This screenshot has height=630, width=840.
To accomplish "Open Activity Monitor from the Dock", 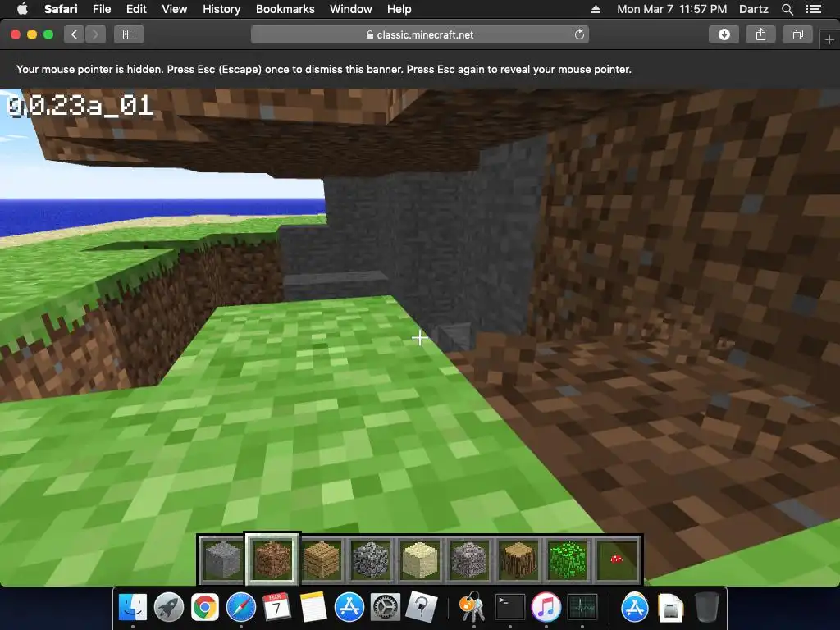I will coord(582,608).
